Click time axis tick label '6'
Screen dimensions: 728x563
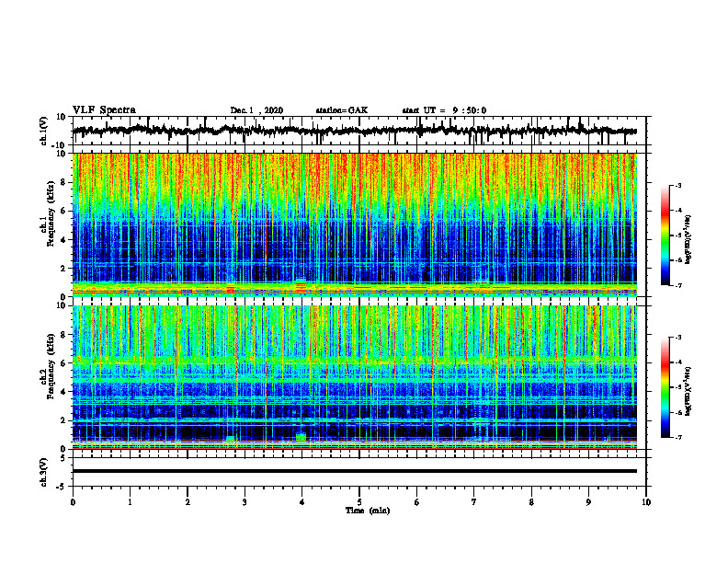[x=417, y=502]
